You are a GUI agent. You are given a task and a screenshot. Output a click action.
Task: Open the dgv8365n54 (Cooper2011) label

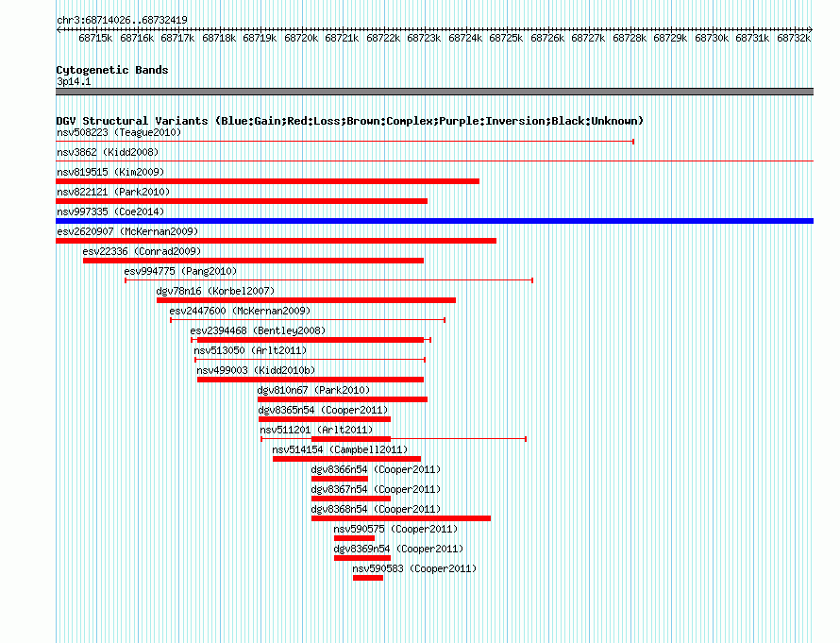323,410
